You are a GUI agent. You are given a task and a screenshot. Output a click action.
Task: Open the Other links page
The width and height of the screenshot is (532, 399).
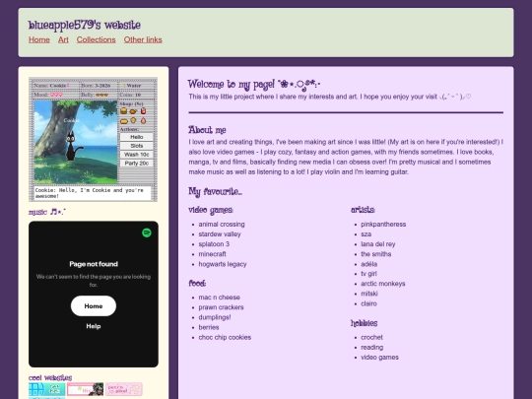coord(143,39)
